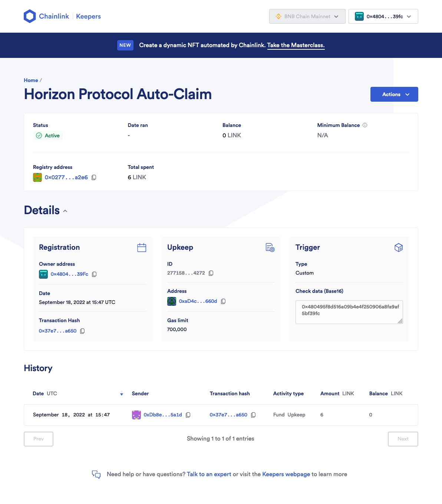Screen dimensions: 442x504
Task: Sort history by Date column arrow
Action: coord(122,394)
